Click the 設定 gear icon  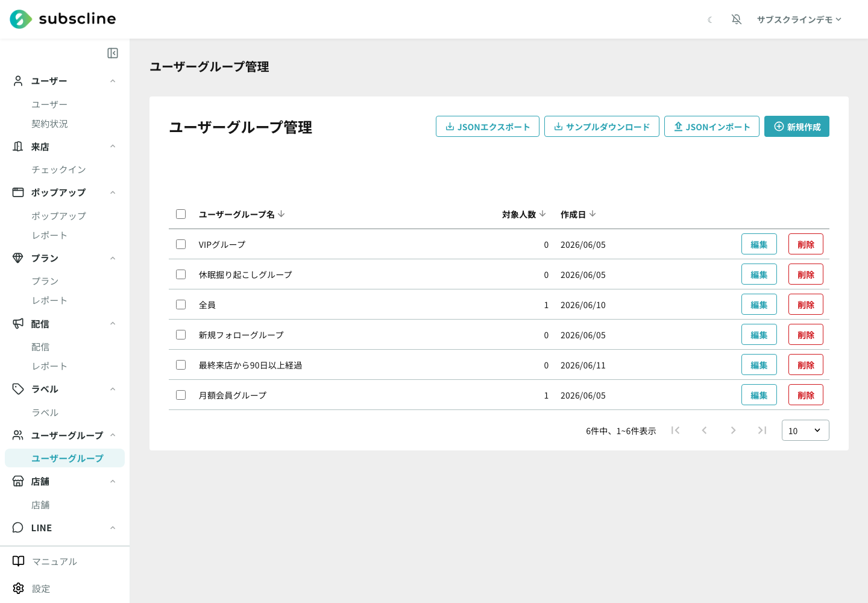[x=19, y=589]
